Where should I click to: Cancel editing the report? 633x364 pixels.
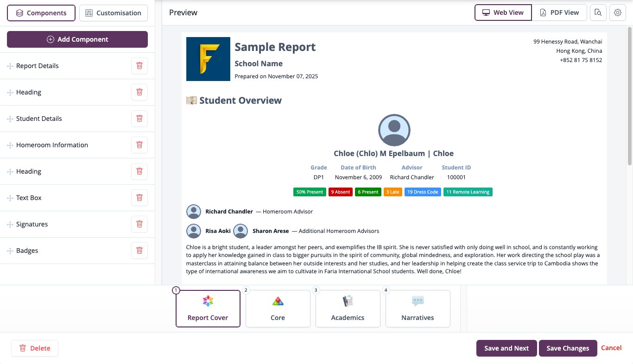[611, 348]
